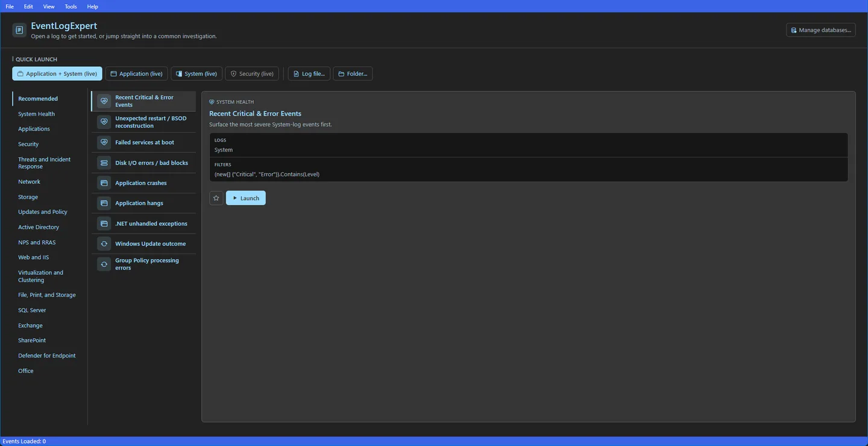Click the icon beside Failed services at boot

(x=104, y=142)
